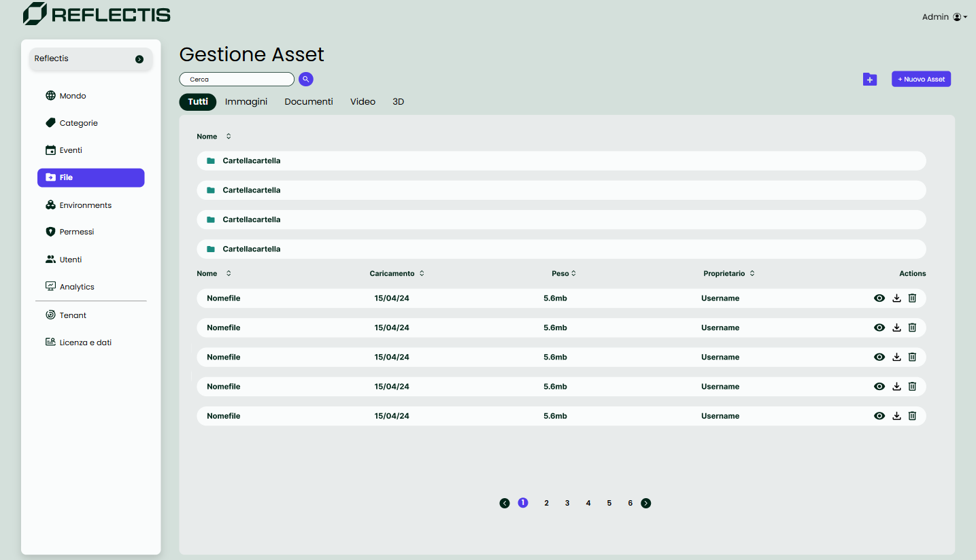Select the Documenti tab
976x560 pixels.
(309, 102)
